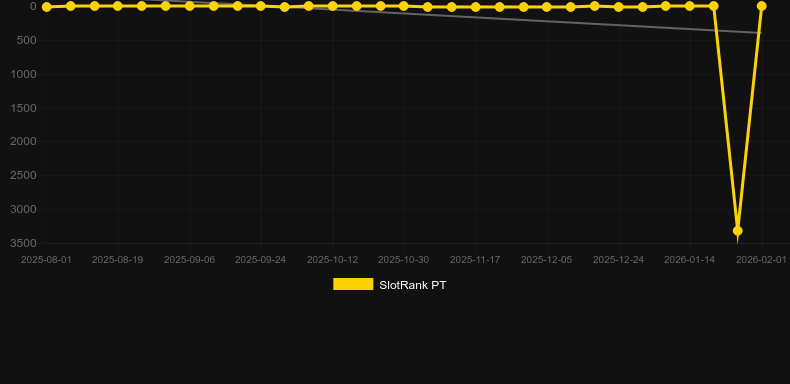790x384 pixels.
Task: Click the x-axis label 2025-10-30
Action: coord(404,260)
